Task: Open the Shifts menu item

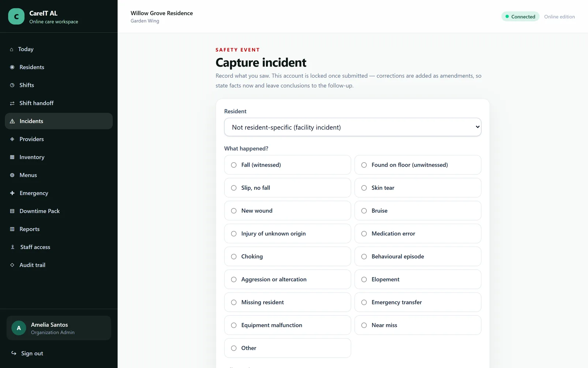Action: coord(59,85)
